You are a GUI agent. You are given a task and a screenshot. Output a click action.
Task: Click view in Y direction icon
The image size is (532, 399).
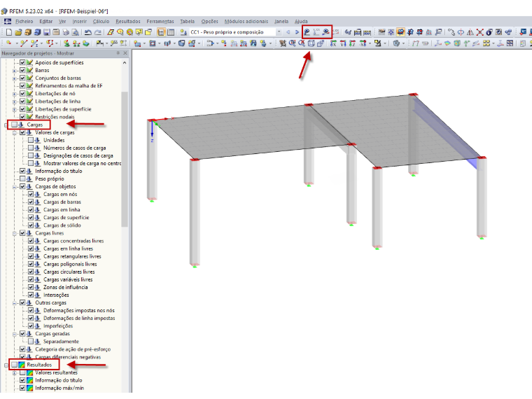(343, 43)
